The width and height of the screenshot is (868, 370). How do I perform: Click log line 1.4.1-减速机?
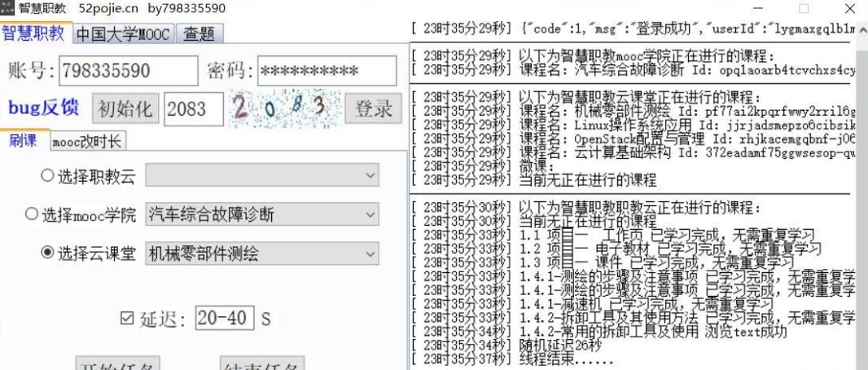(592, 304)
